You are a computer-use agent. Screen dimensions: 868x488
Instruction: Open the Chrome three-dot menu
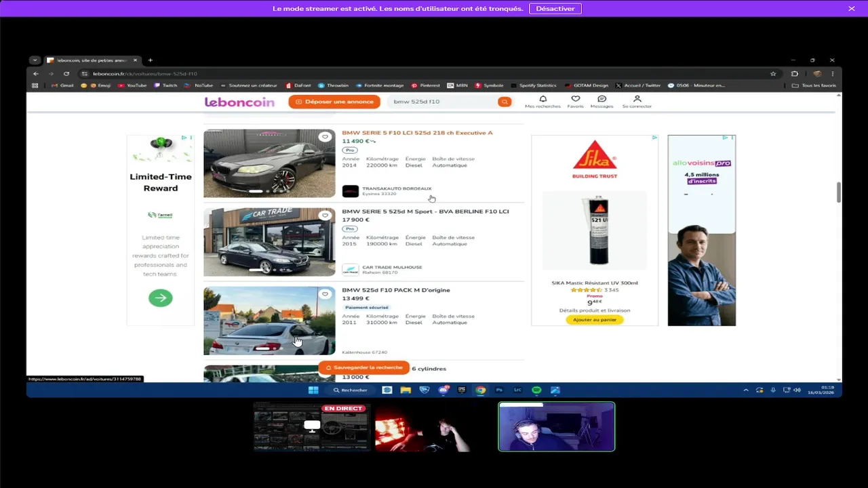[833, 73]
